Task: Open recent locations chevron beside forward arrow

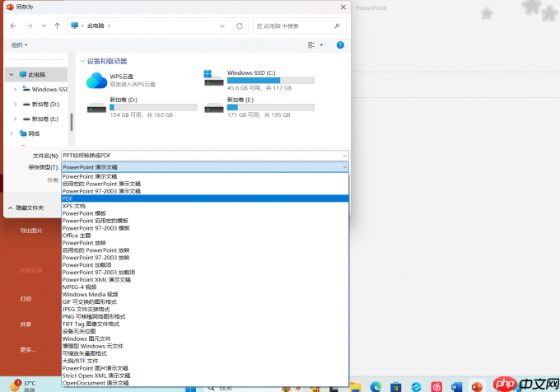Action: [x=44, y=26]
